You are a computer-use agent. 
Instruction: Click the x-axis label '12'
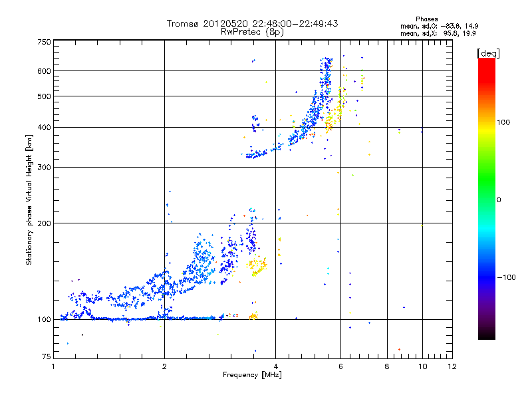click(x=452, y=366)
